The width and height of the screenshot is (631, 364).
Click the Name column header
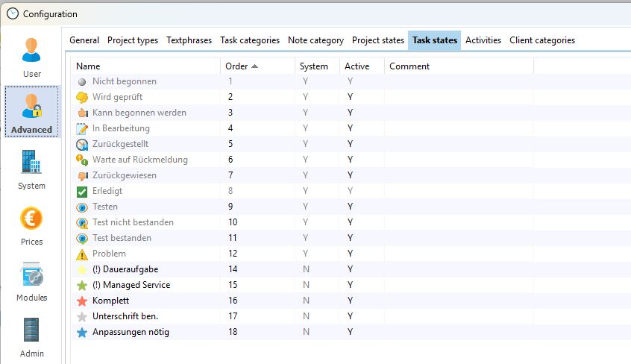(x=88, y=66)
